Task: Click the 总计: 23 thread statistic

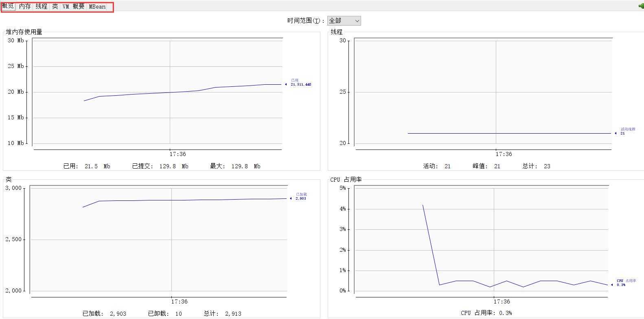Action: coord(537,166)
